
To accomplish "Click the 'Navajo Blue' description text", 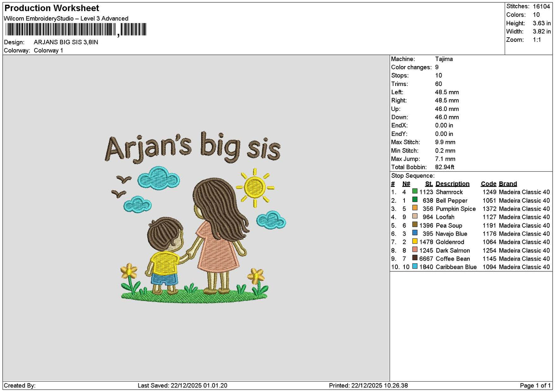I will [452, 234].
